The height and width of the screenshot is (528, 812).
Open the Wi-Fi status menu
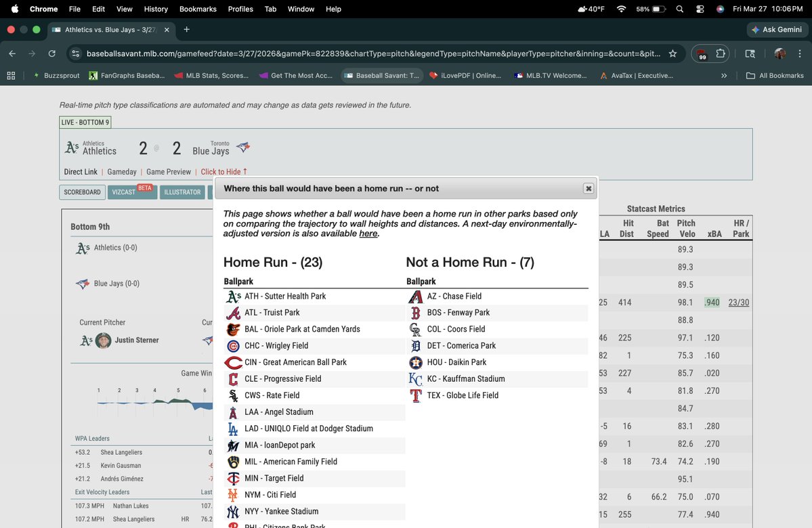coord(621,9)
